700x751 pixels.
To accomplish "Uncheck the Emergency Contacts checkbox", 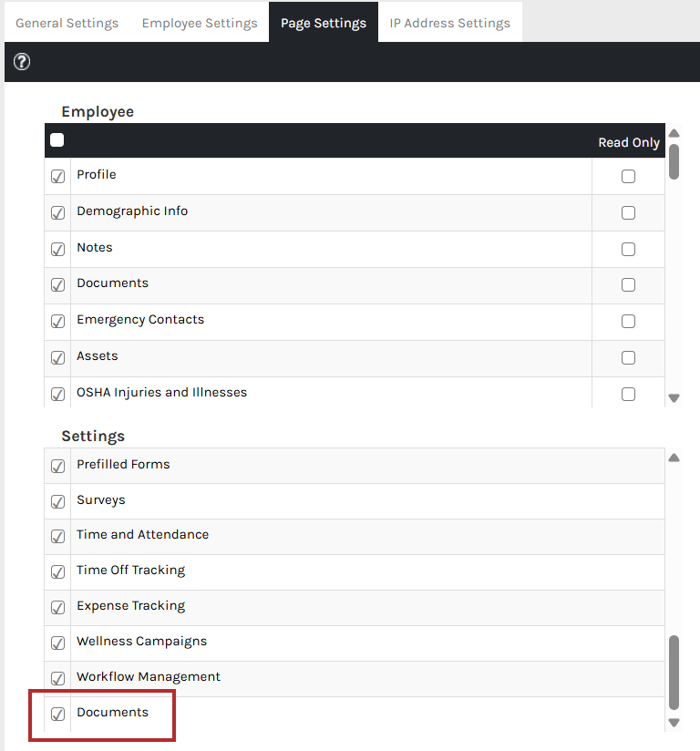I will (x=58, y=322).
